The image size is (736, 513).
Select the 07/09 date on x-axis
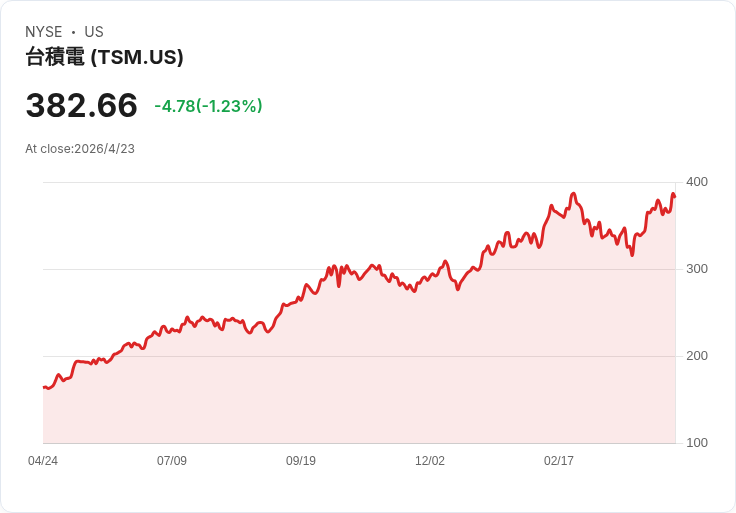pyautogui.click(x=172, y=461)
